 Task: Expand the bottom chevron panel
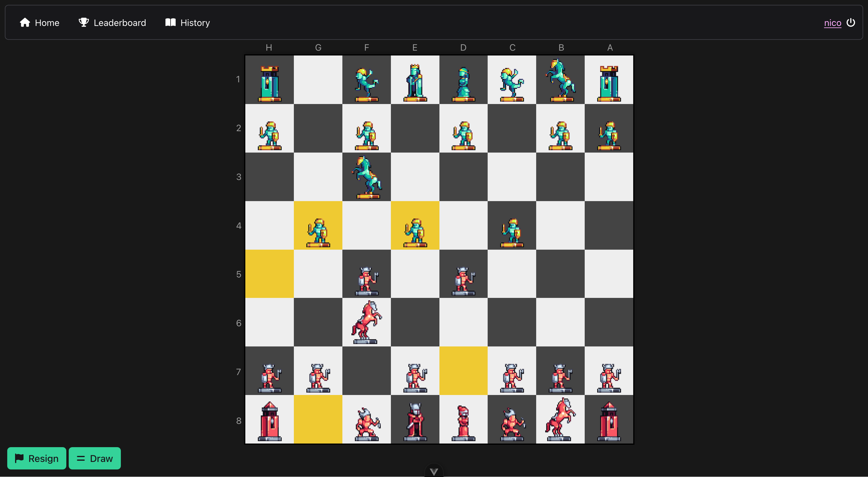(x=434, y=471)
